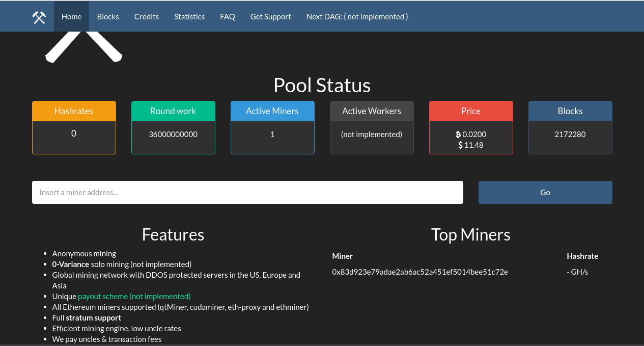This screenshot has height=346, width=644.
Task: Click 'Full stratum support' feature item
Action: [87, 317]
